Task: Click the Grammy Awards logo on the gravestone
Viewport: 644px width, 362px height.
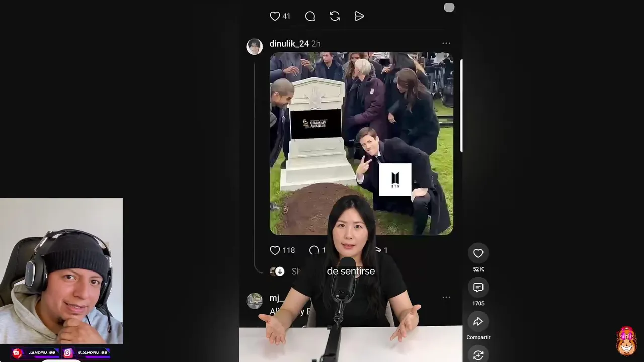Action: tap(316, 124)
